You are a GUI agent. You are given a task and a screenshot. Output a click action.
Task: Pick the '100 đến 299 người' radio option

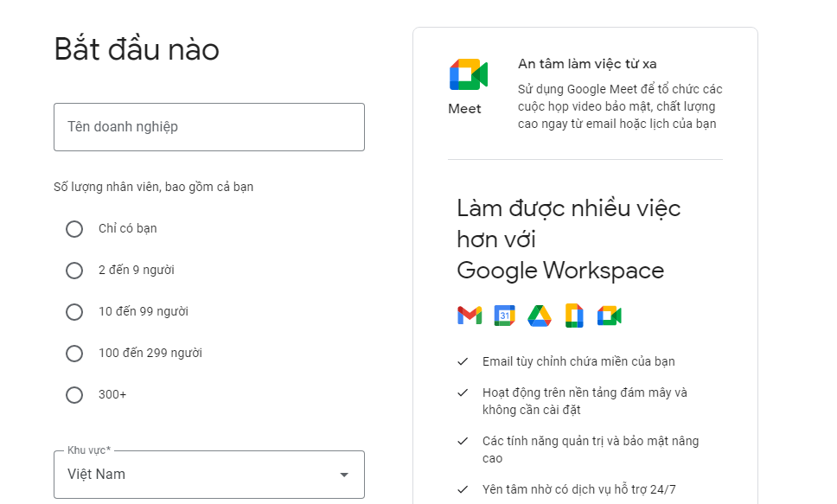click(74, 354)
